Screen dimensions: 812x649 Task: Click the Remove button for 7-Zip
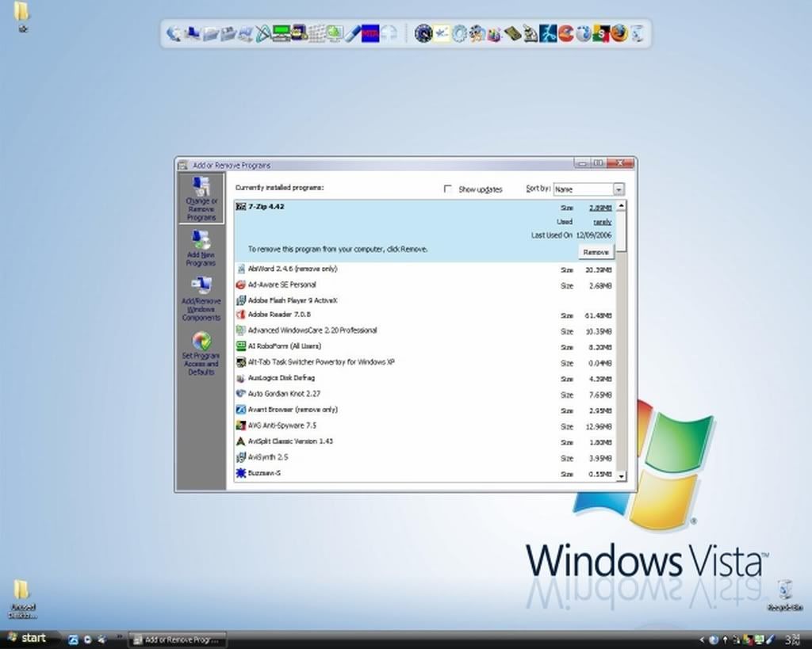(596, 252)
